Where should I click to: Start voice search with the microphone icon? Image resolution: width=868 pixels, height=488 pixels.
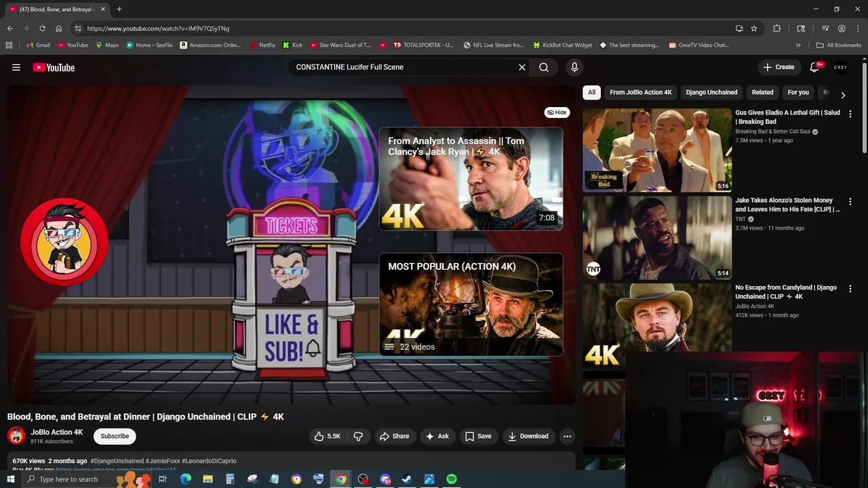click(x=574, y=67)
